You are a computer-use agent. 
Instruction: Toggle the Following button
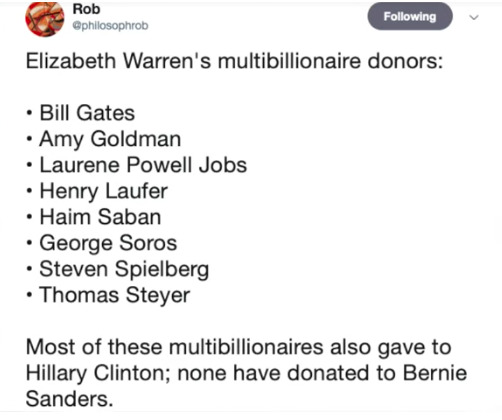pyautogui.click(x=410, y=16)
